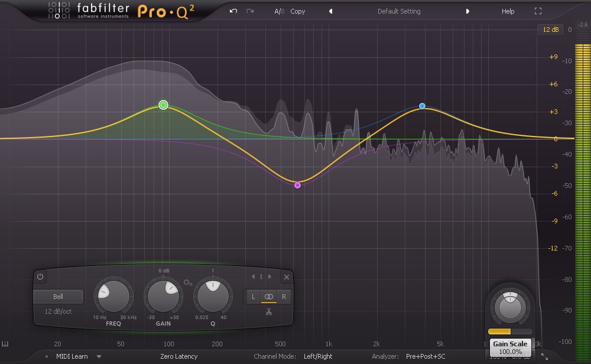Split the band with the scissors icon

click(x=269, y=311)
